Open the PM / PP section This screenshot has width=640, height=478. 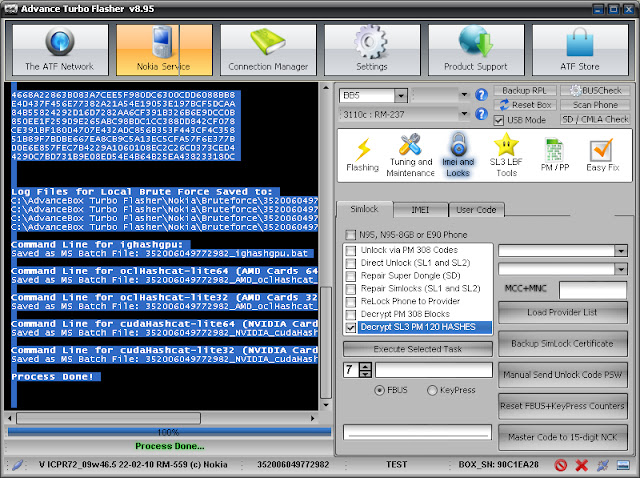point(555,155)
